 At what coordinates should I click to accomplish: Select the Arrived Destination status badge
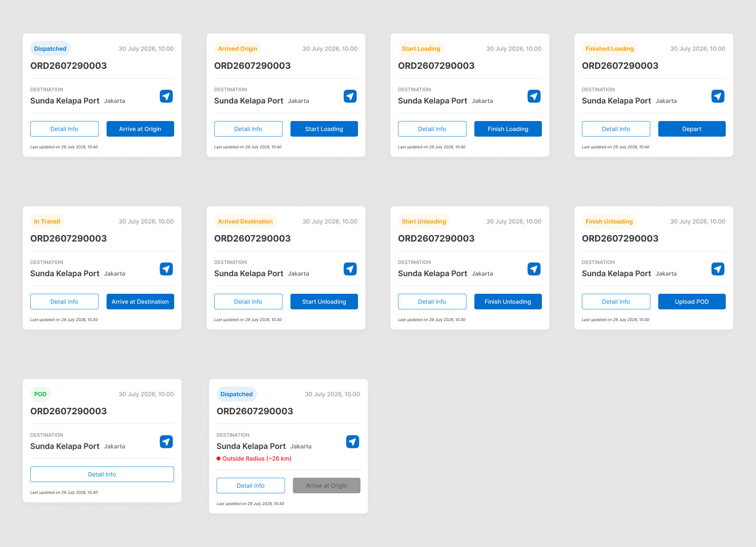[245, 222]
